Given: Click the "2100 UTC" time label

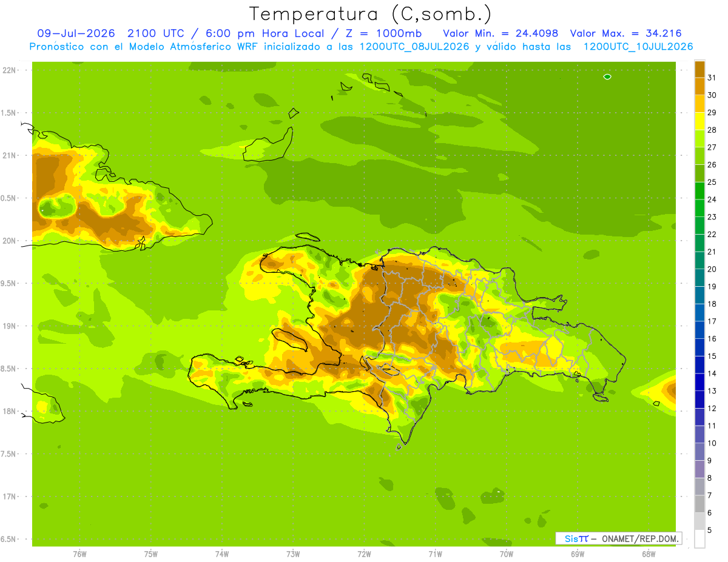Looking at the screenshot, I should tap(157, 33).
